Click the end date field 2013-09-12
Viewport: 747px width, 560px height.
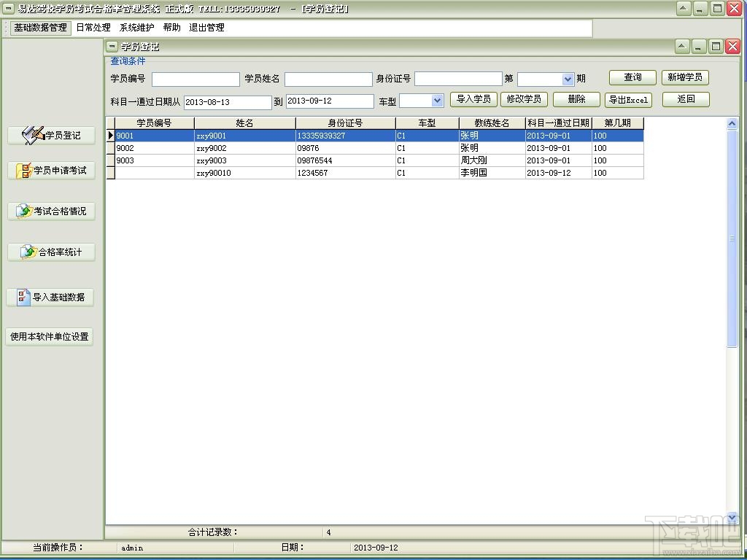[x=330, y=101]
